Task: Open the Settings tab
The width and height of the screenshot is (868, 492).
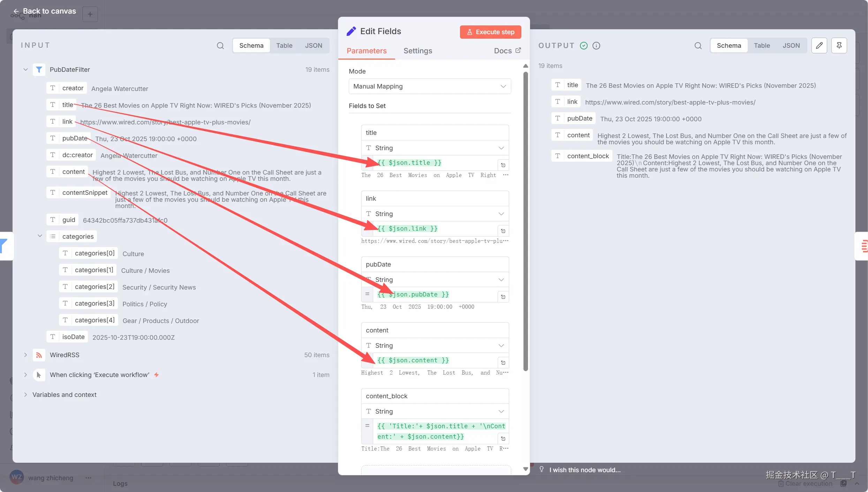Action: click(x=417, y=51)
